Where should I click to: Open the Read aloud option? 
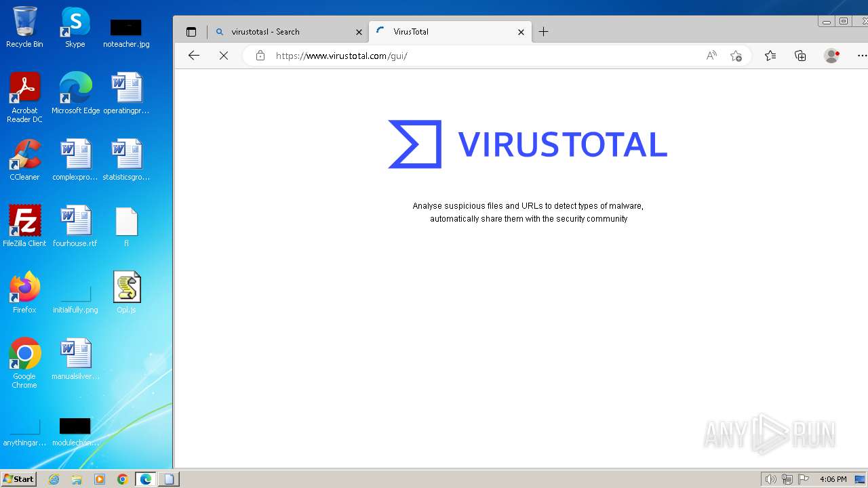(x=711, y=56)
